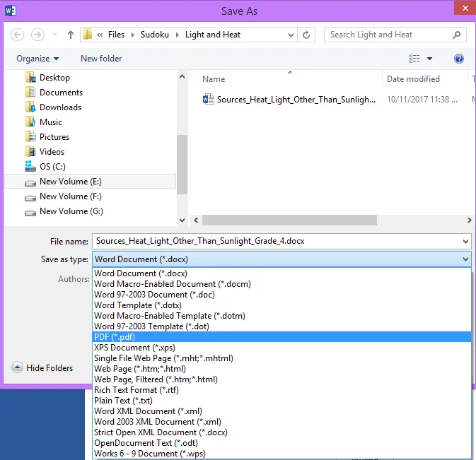Viewport: 476px width, 460px height.
Task: Click the Word icon in title bar
Action: click(11, 11)
